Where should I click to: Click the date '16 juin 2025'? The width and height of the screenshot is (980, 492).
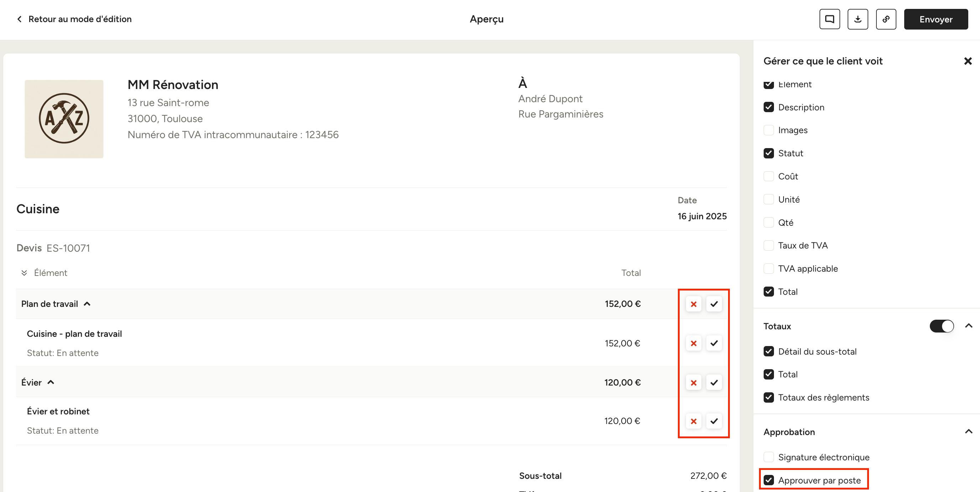coord(702,216)
